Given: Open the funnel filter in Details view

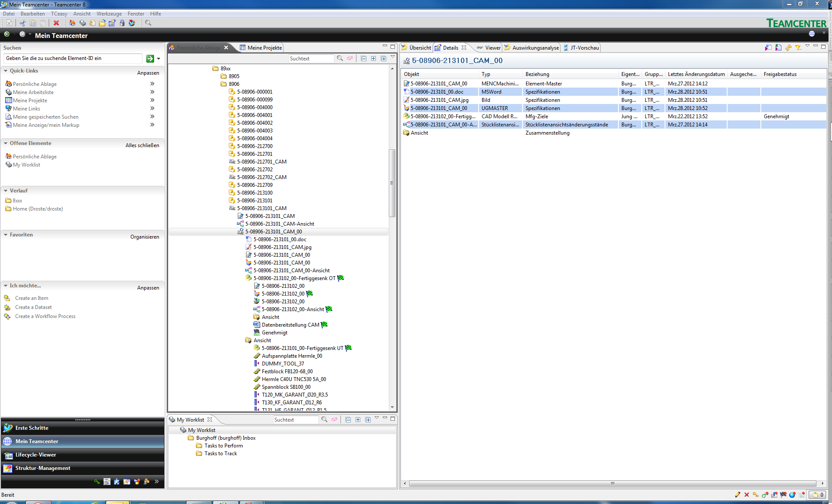Looking at the screenshot, I should pyautogui.click(x=798, y=47).
